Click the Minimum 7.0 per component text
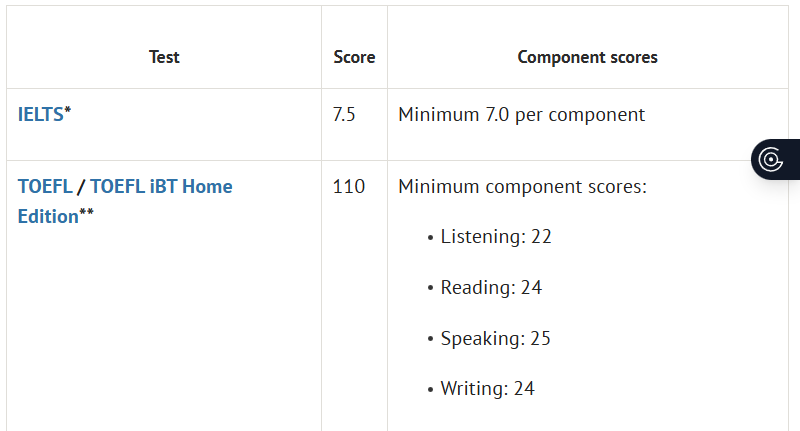The image size is (800, 431). coord(521,114)
